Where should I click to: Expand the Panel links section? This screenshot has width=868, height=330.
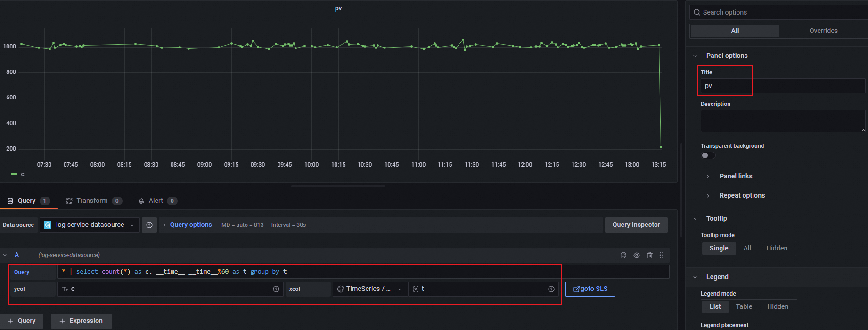click(736, 176)
